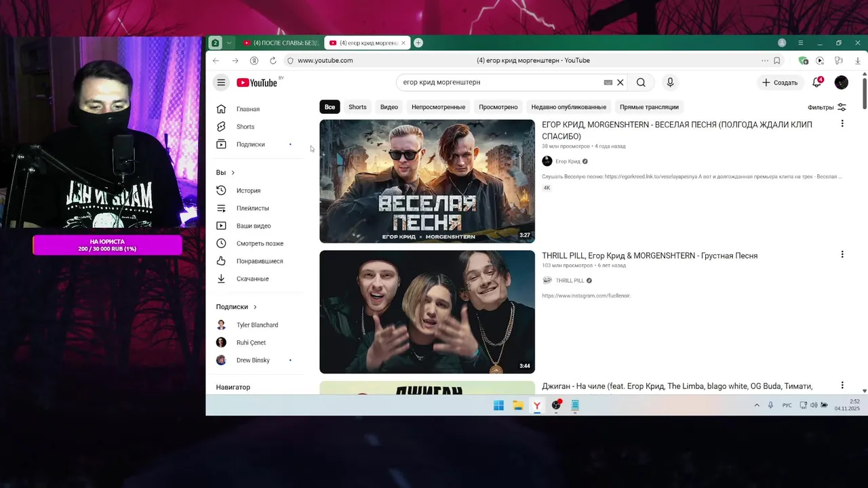Screen dimensions: 868x488
Task: Open Tyler Blanchard subscription channel
Action: click(x=257, y=325)
